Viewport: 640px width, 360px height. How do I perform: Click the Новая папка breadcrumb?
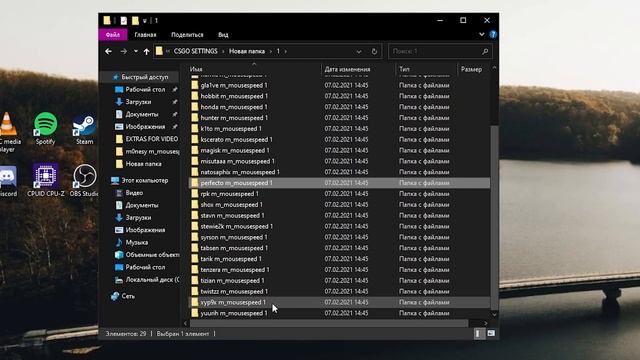point(247,51)
